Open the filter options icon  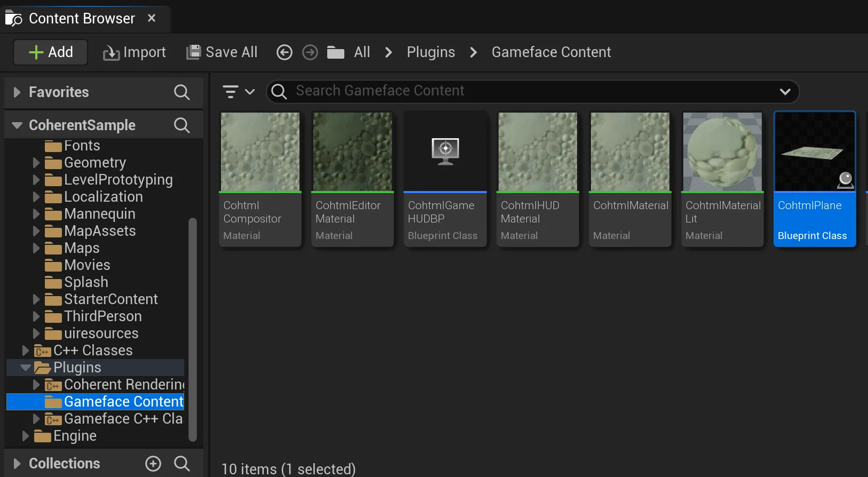coord(238,92)
